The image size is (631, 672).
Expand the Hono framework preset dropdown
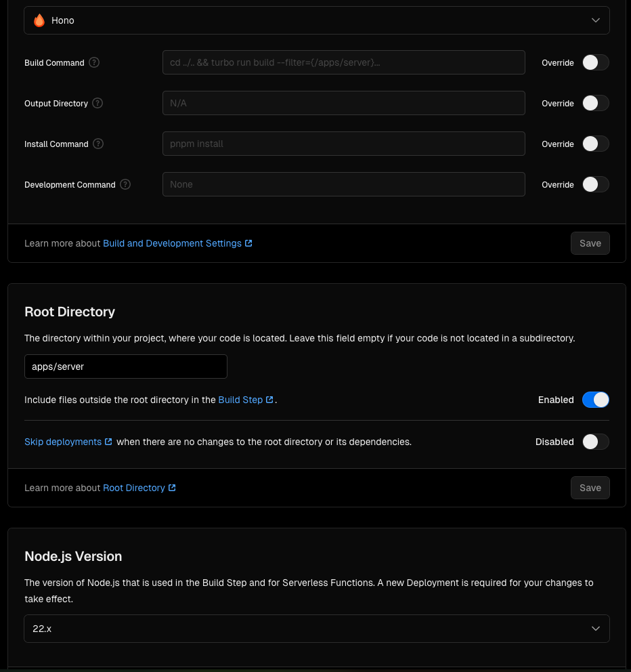tap(317, 20)
